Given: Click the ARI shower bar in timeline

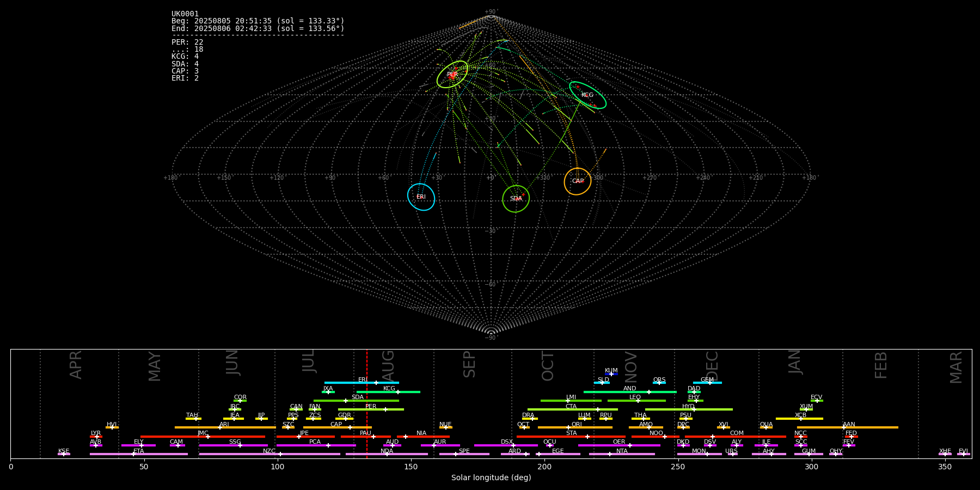Looking at the screenshot, I should (225, 427).
